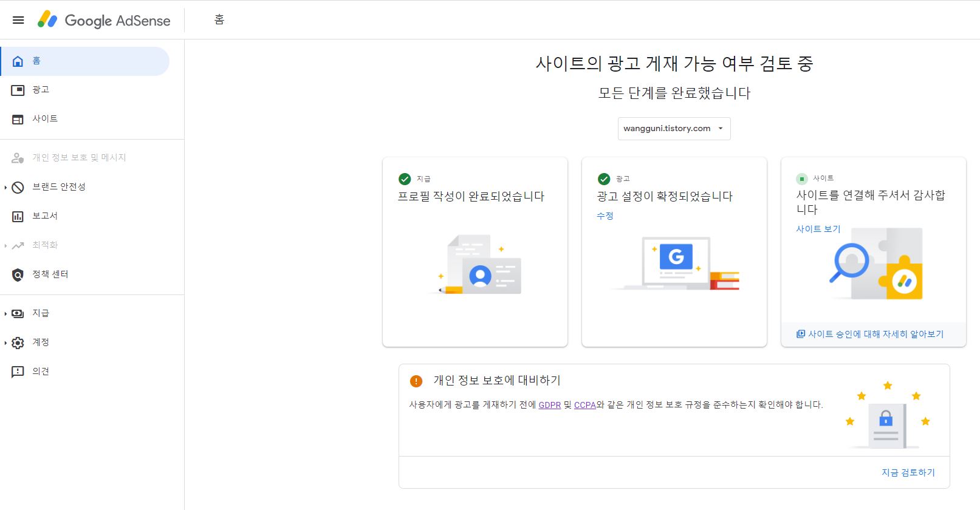Select 광고 in the sidebar
The width and height of the screenshot is (980, 510).
point(84,90)
